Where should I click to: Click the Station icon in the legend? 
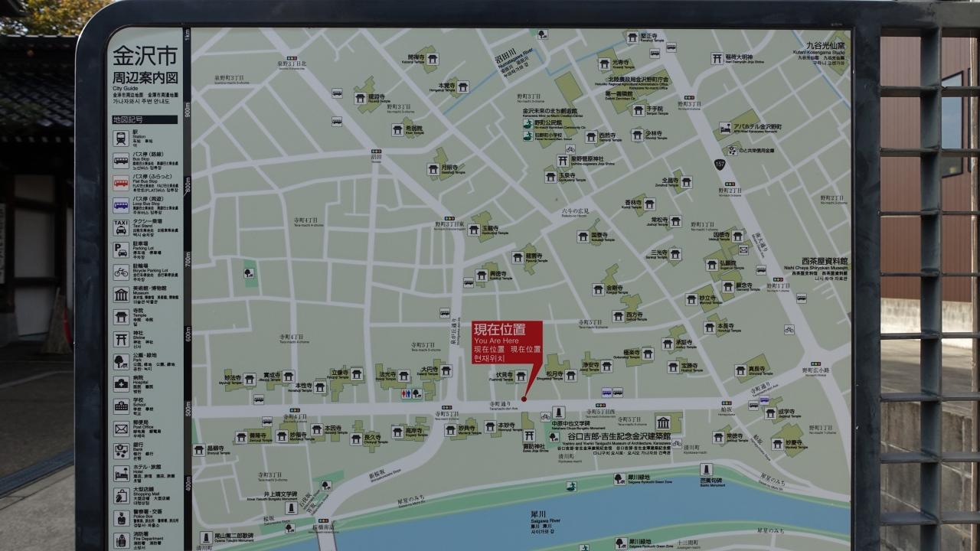click(x=121, y=139)
